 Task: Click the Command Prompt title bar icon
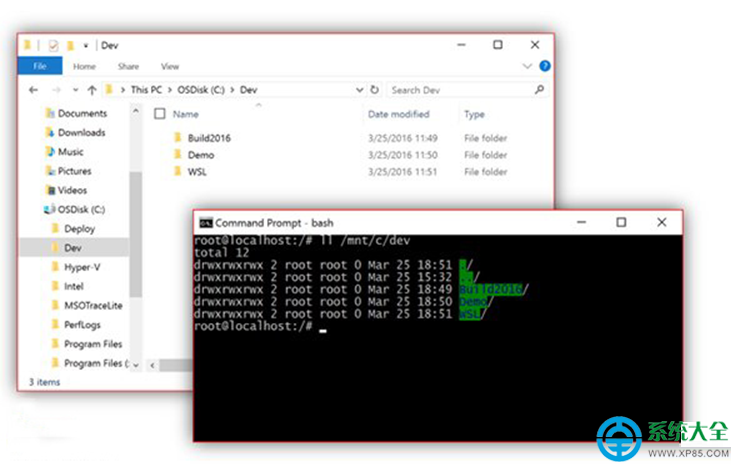(206, 223)
